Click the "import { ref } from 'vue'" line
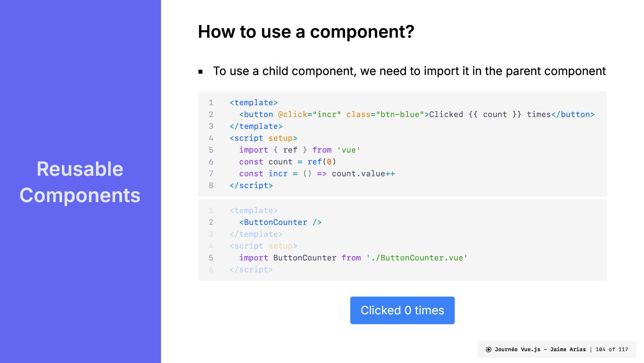This screenshot has width=644, height=363. [300, 150]
